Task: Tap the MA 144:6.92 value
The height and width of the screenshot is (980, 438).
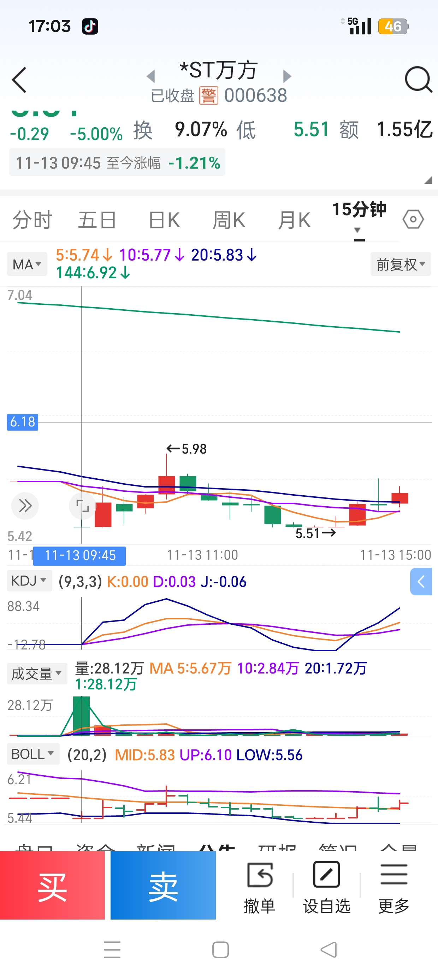Action: pos(93,272)
